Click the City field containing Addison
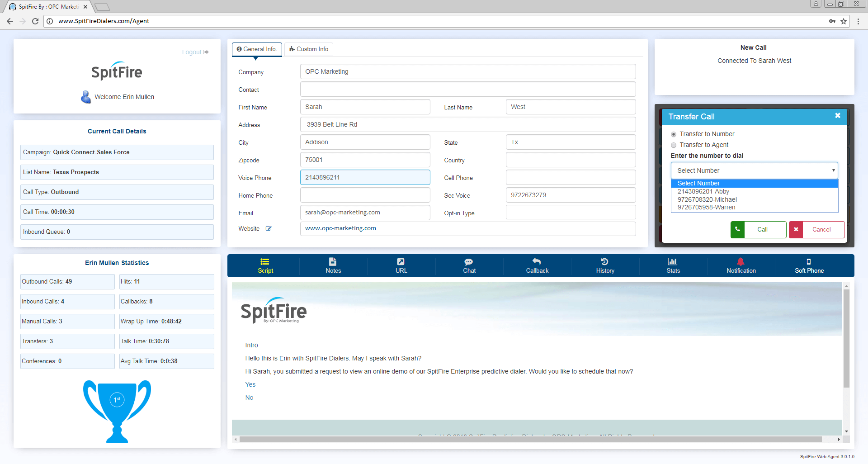Viewport: 868px width, 464px height. pos(365,142)
